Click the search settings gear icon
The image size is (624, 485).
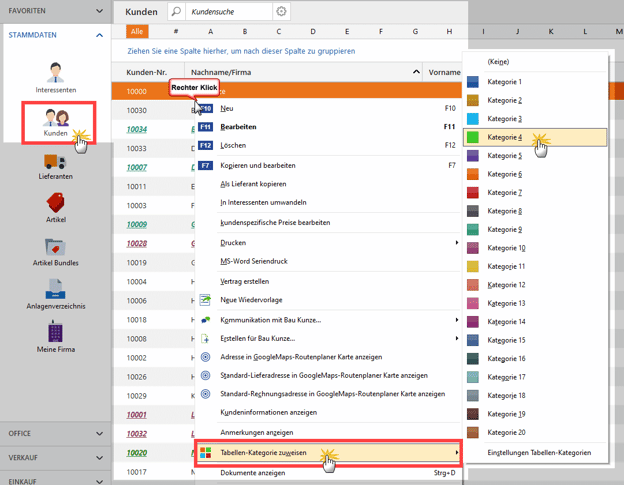[282, 12]
